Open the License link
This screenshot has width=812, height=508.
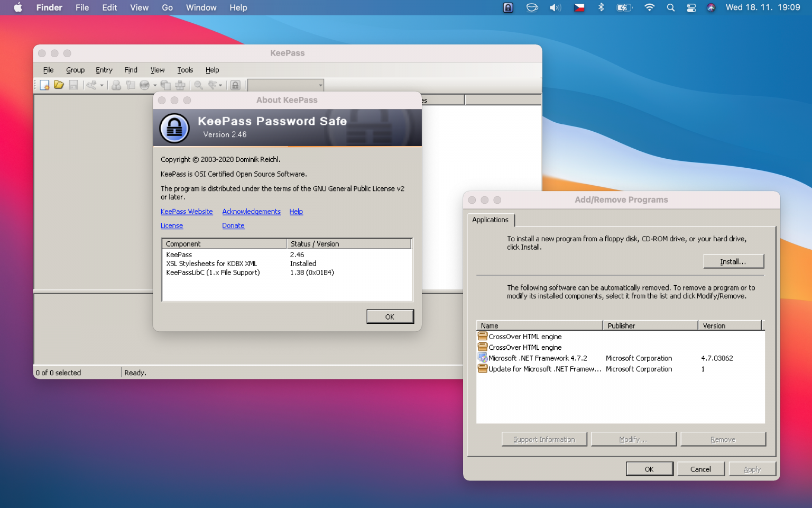pos(172,225)
